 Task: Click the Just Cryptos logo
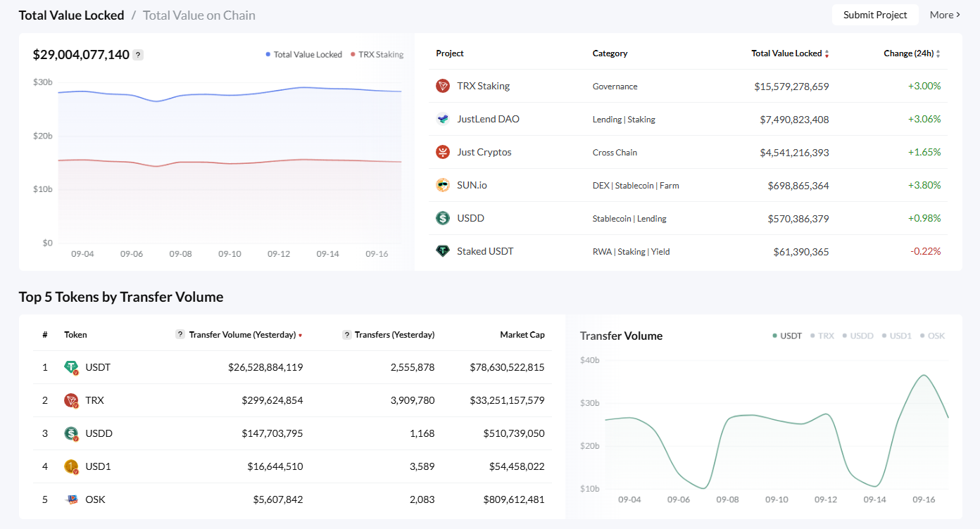pos(442,152)
